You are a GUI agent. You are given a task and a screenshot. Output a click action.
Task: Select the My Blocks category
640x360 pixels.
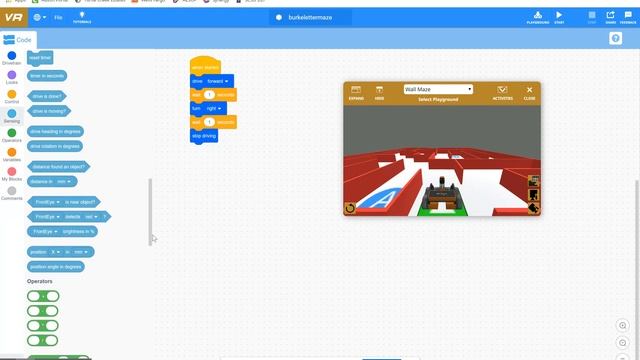11,174
